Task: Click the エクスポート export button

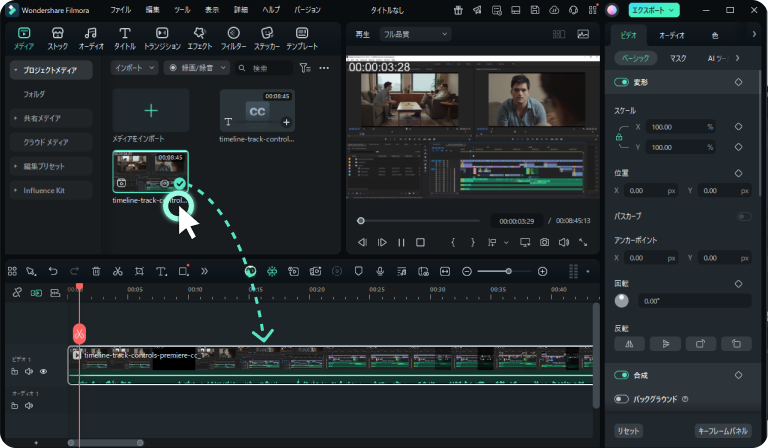Action: [x=654, y=10]
